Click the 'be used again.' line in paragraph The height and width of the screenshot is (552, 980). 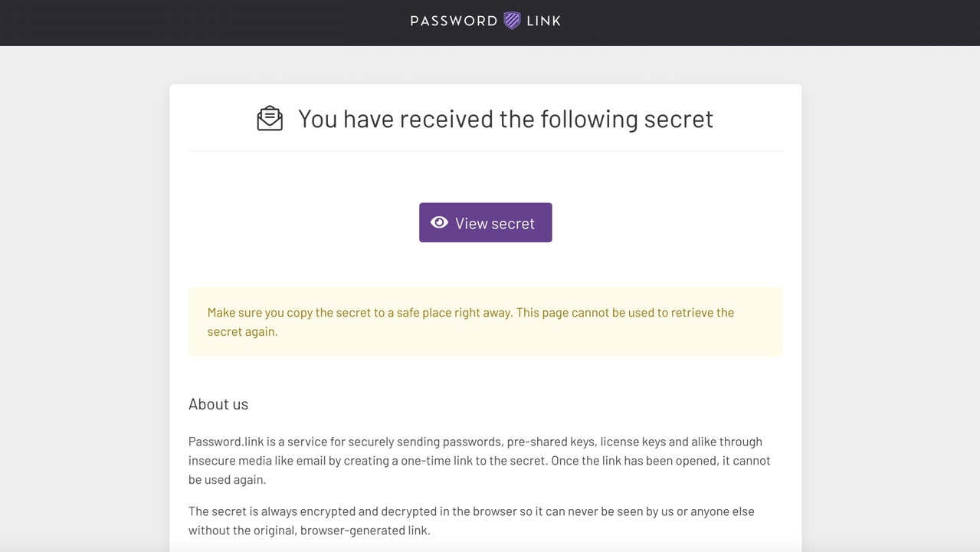(x=227, y=480)
